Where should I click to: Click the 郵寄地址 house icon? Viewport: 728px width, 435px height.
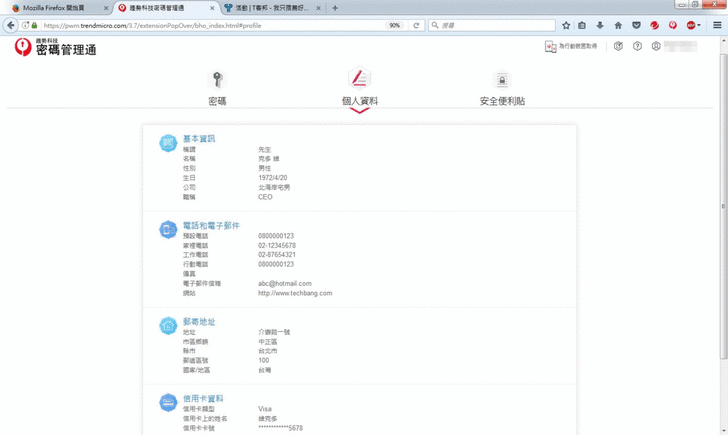(x=168, y=325)
